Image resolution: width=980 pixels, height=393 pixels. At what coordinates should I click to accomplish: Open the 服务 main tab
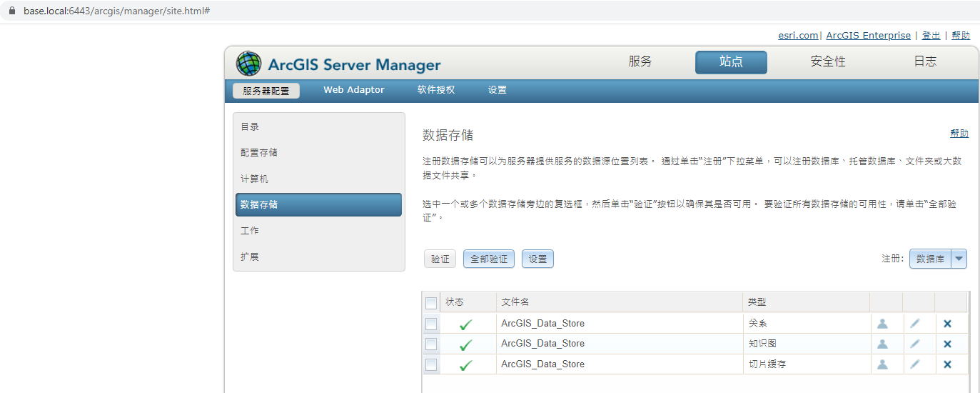pyautogui.click(x=640, y=61)
